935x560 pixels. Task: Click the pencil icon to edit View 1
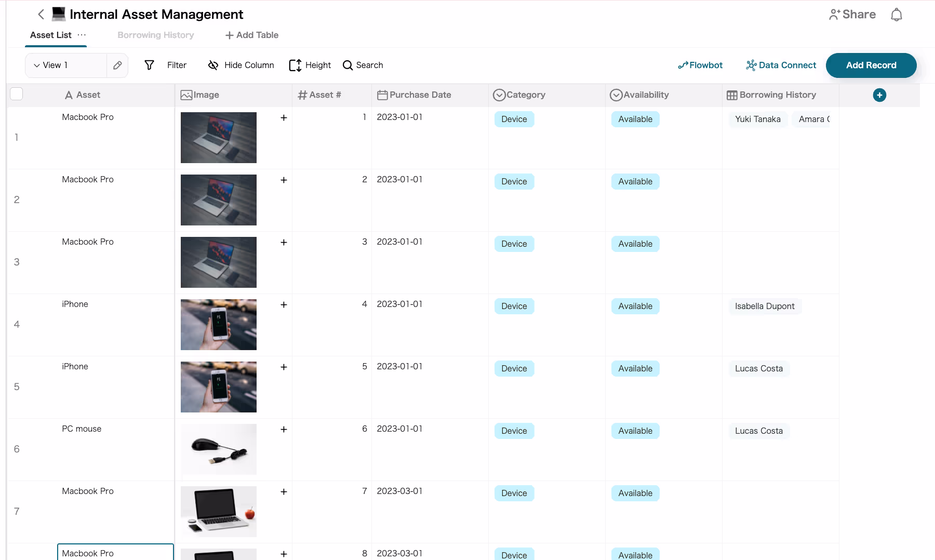click(x=117, y=65)
